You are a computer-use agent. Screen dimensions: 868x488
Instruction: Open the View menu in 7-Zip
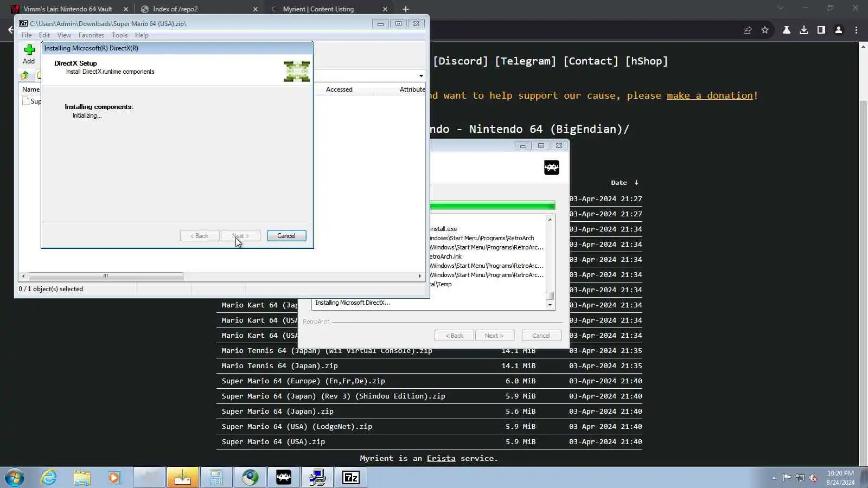(64, 35)
